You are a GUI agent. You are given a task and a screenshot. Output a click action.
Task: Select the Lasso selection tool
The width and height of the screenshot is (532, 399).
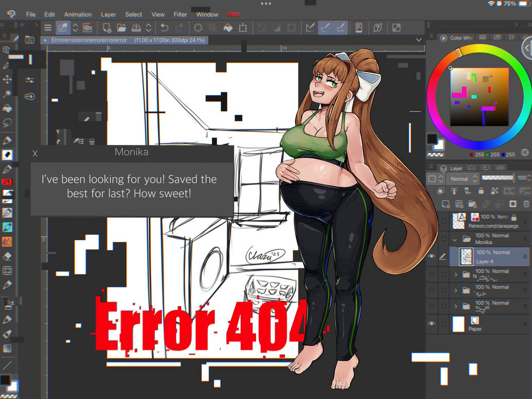point(7,123)
